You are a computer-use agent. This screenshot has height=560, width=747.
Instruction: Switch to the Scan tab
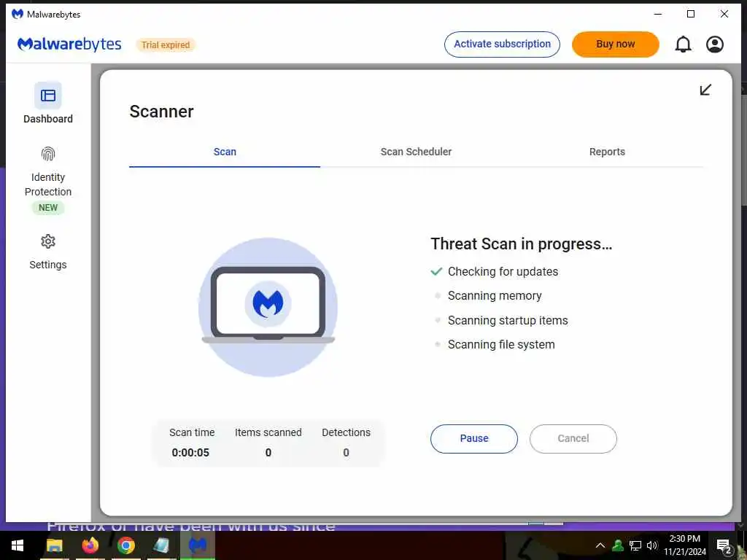pos(225,152)
